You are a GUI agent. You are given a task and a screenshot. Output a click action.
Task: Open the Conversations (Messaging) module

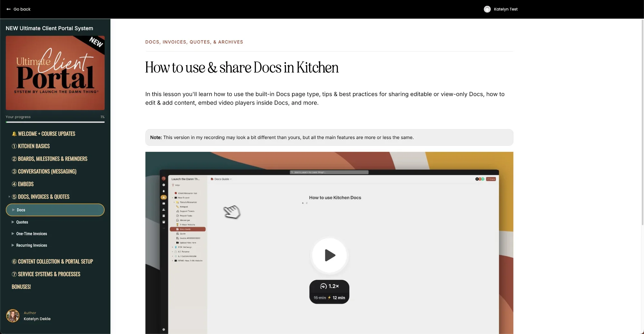tap(44, 172)
